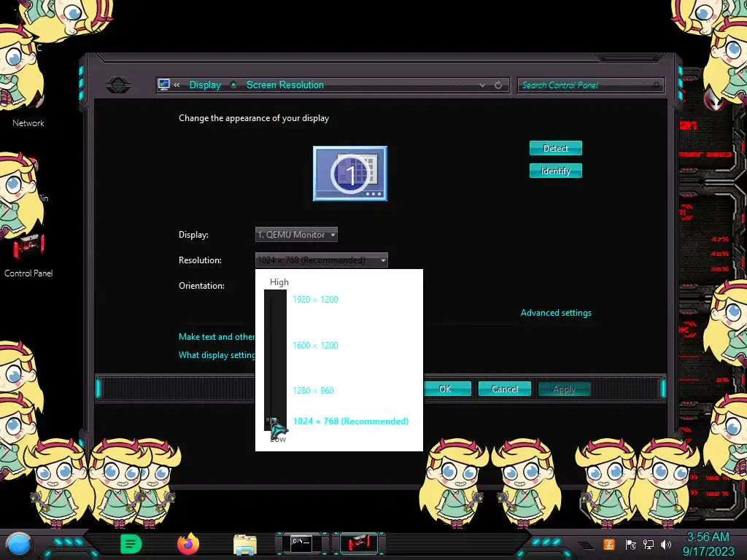Select the monitor 1 preview thumbnail
The image size is (747, 560).
tap(350, 174)
